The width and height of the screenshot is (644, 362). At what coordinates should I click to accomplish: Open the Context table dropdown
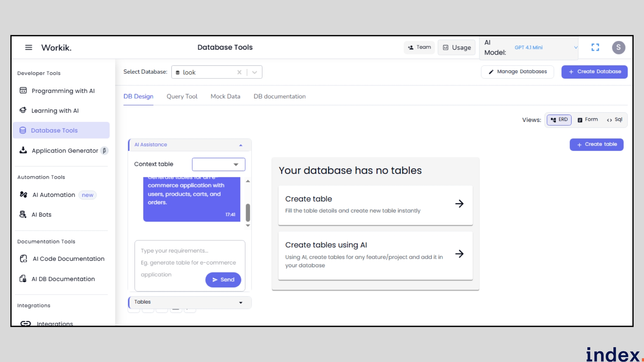coord(218,164)
